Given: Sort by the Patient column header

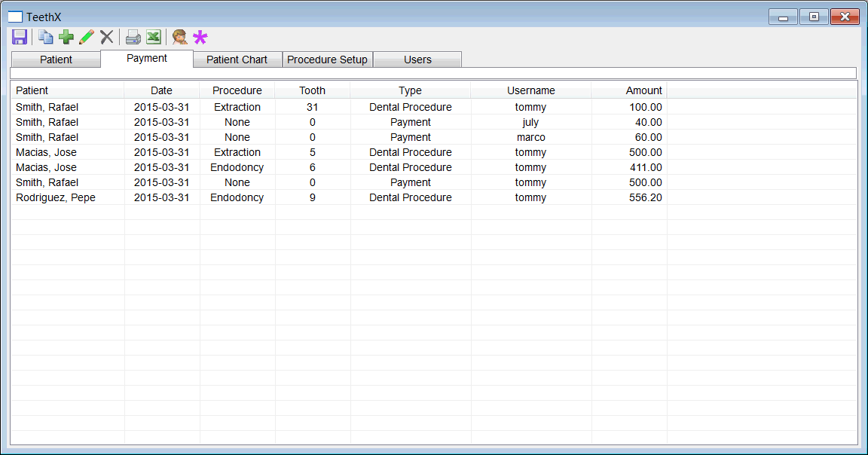Looking at the screenshot, I should click(x=68, y=90).
